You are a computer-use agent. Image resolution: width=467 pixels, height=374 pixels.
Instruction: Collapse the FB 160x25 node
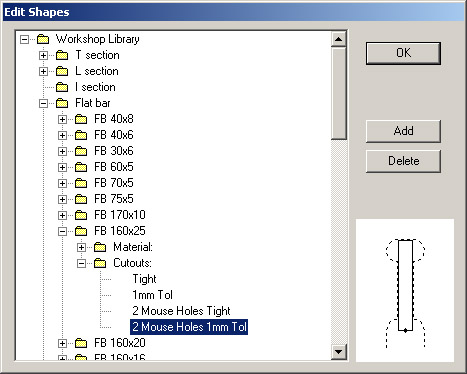(62, 231)
